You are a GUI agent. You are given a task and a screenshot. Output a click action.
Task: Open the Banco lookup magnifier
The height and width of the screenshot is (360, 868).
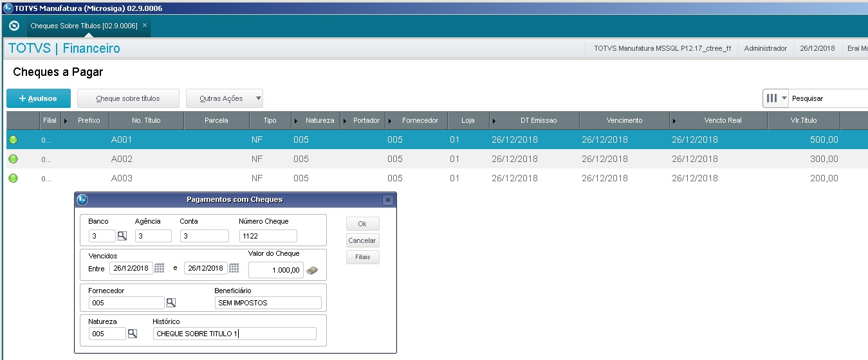pos(122,236)
